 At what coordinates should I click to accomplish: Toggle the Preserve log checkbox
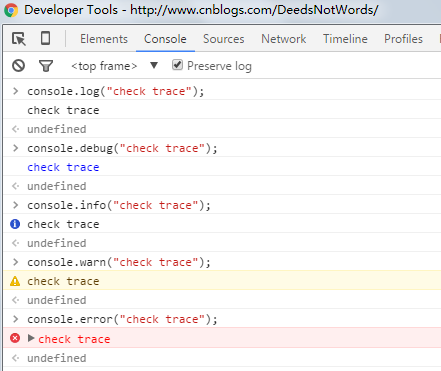(x=177, y=65)
